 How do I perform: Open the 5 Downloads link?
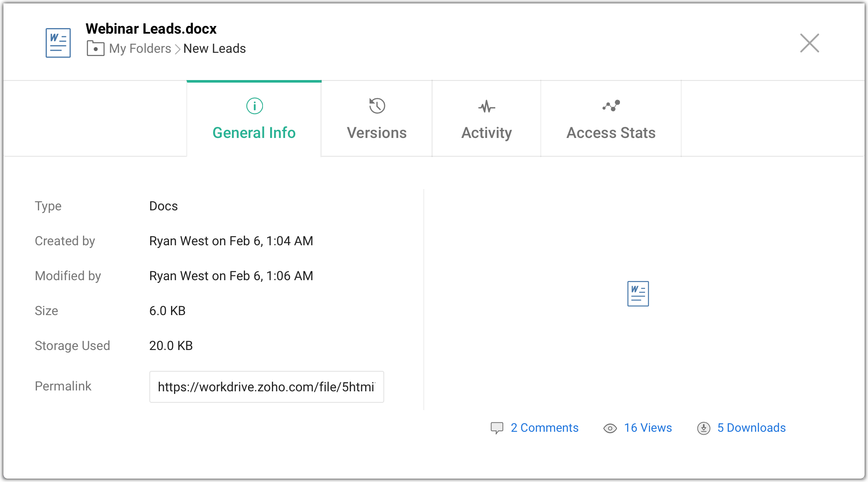(751, 428)
